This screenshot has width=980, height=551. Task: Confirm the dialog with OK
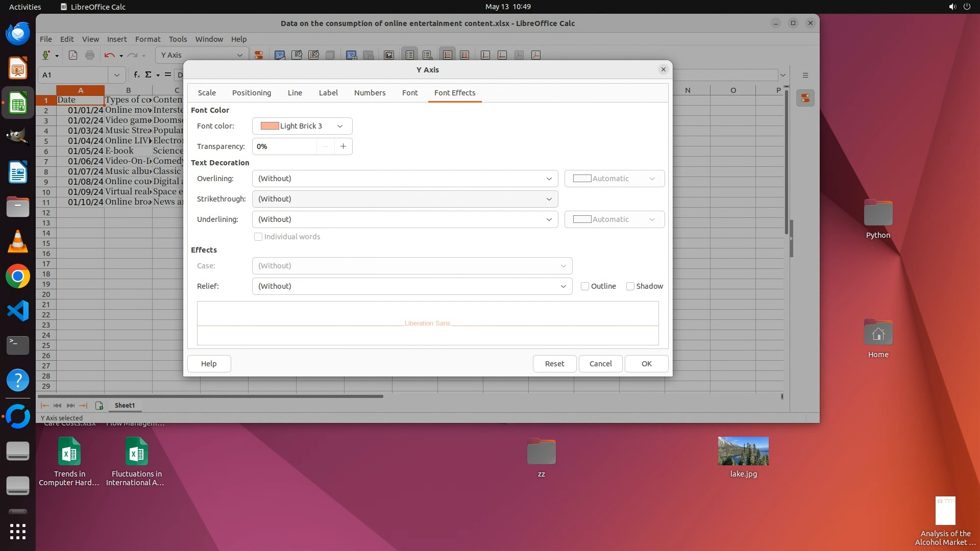pos(646,364)
